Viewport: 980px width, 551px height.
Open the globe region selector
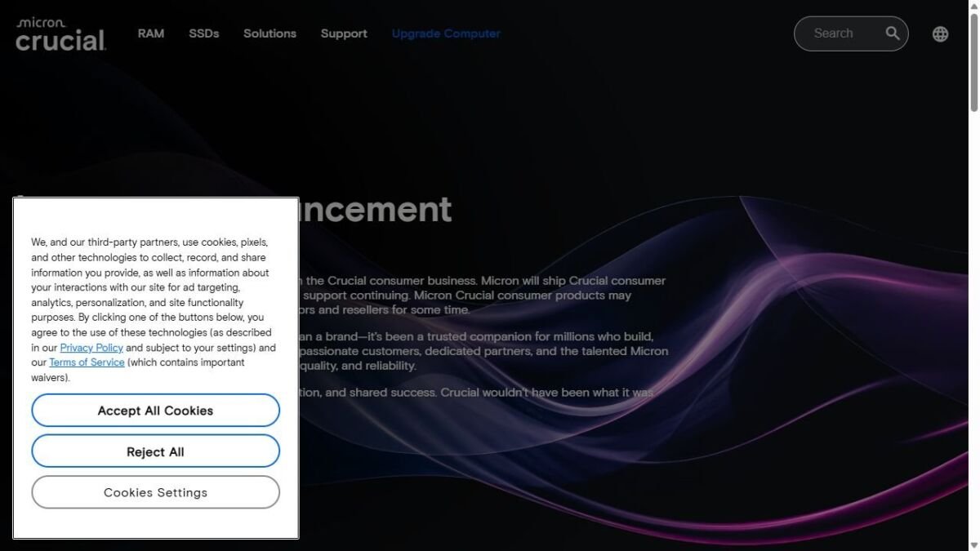tap(941, 34)
